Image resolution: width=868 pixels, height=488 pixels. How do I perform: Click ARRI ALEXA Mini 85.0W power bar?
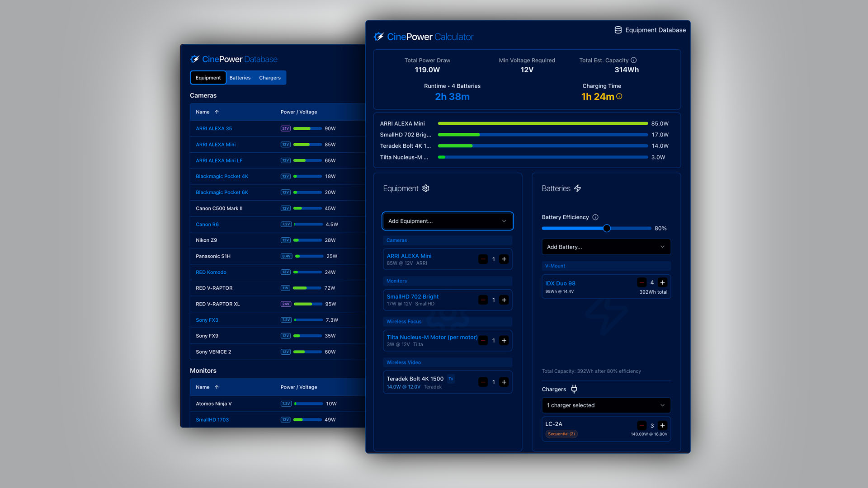542,123
